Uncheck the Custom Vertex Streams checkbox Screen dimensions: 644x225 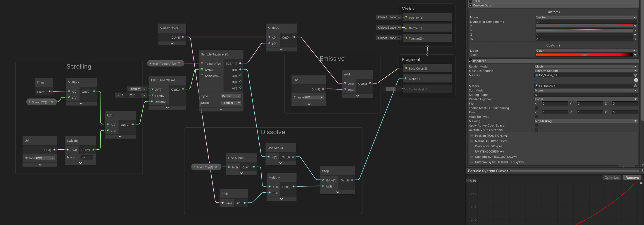click(536, 130)
